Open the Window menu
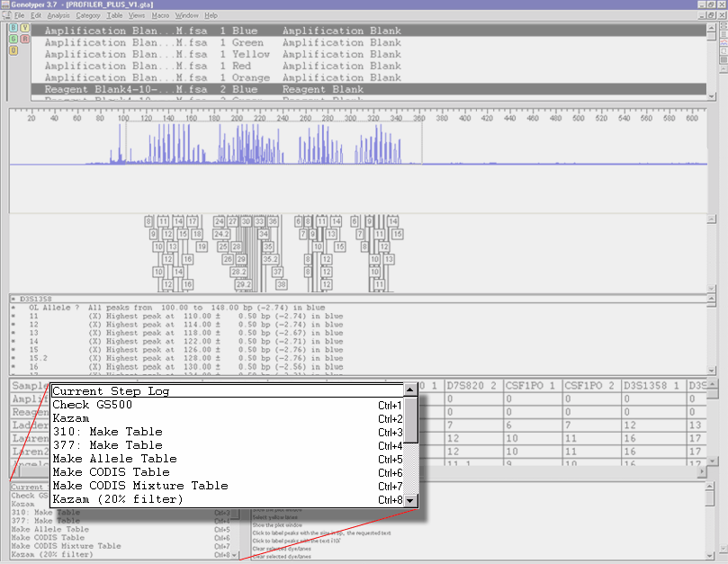The width and height of the screenshot is (728, 564). (x=186, y=15)
